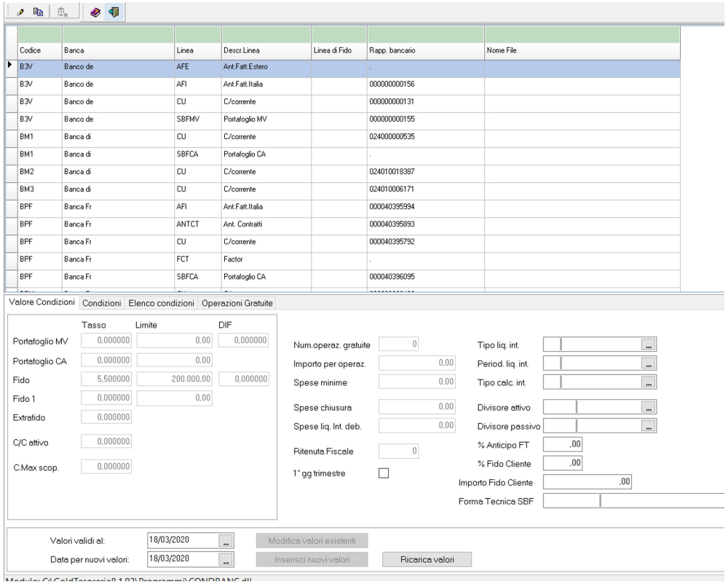Open calendar picker for Valori validi al
728x584 pixels.
(226, 540)
